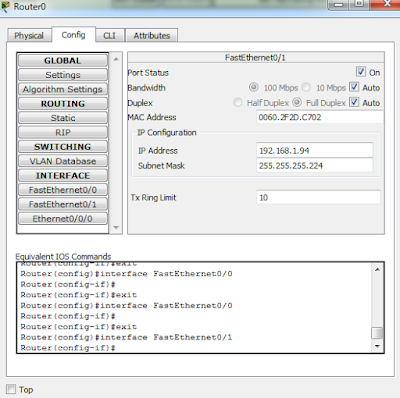Select FastEthernet0/1 interface in sidebar
400x398 pixels.
(x=63, y=204)
